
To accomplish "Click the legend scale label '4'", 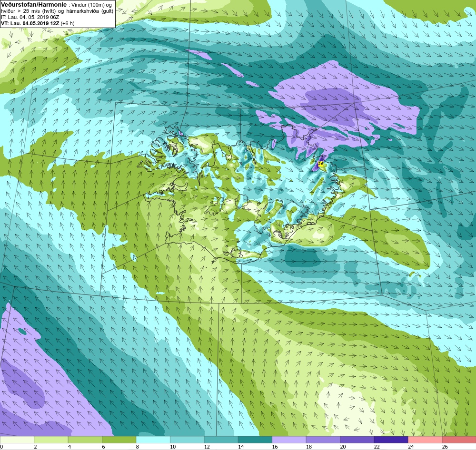I will [x=69, y=447].
